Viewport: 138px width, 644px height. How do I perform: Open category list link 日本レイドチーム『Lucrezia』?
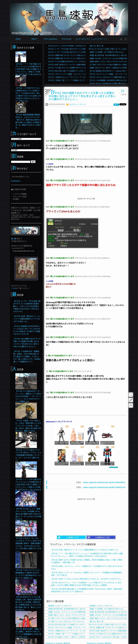(87, 573)
